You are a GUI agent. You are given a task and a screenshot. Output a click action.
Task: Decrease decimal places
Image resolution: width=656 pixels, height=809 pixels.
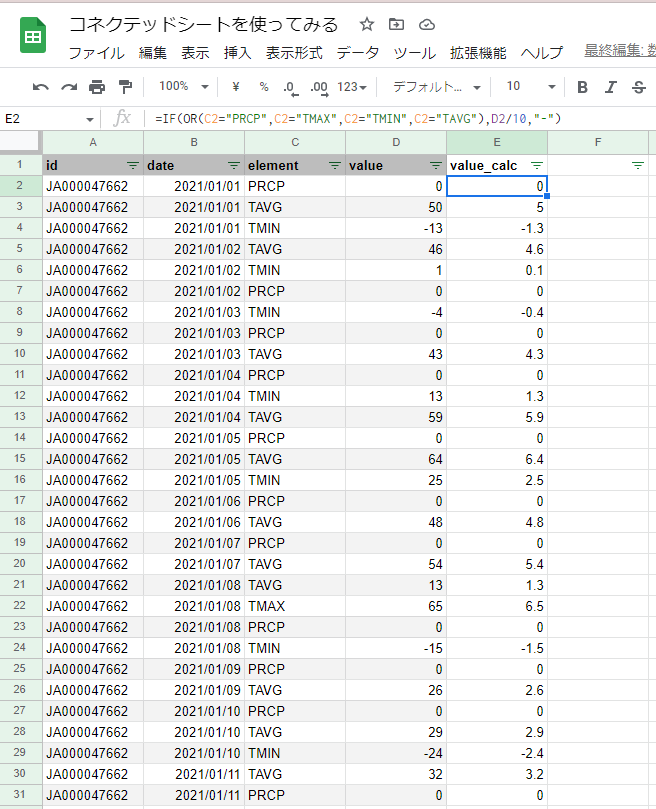291,88
